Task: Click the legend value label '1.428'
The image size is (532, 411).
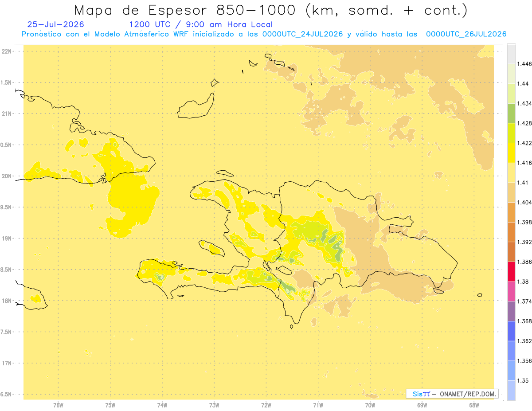Action: pyautogui.click(x=525, y=123)
